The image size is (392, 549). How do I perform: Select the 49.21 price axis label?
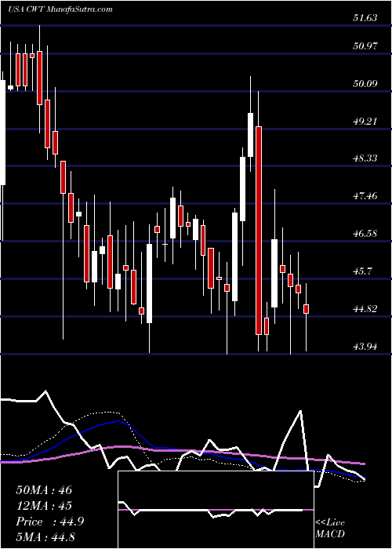click(x=365, y=121)
